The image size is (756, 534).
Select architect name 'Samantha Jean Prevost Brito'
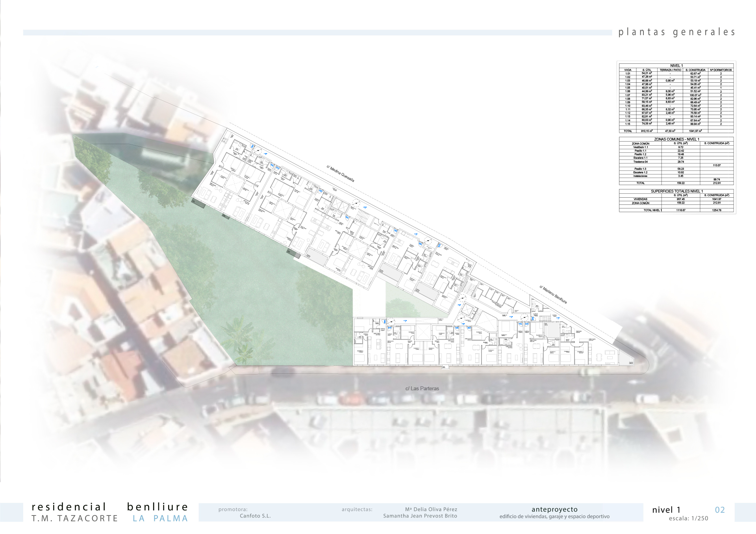pos(420,516)
